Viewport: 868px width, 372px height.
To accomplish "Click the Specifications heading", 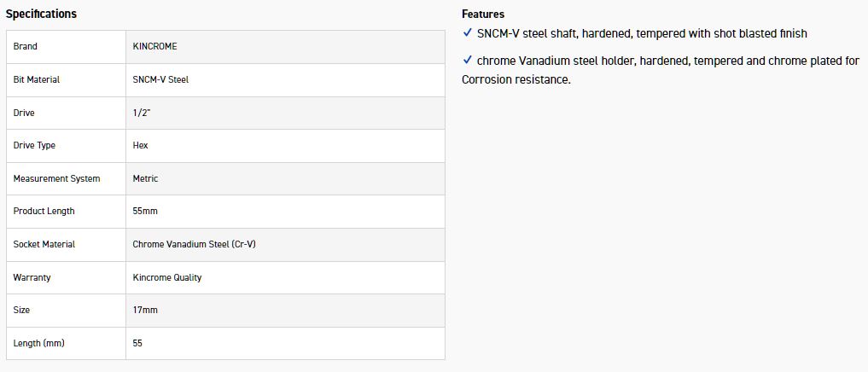I will point(41,14).
